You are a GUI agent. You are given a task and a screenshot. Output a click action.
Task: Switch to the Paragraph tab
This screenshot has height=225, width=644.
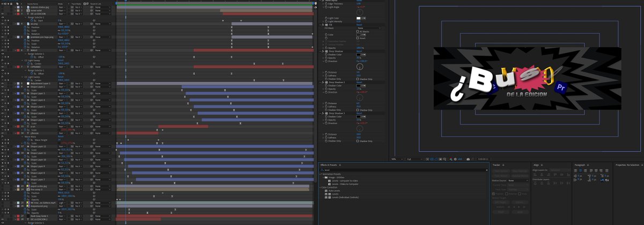coord(580,165)
